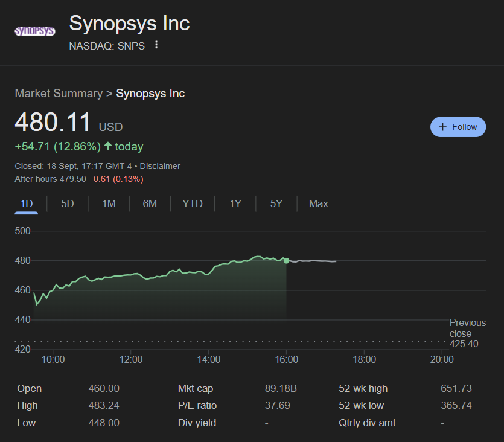Click the Disclaimer link
The height and width of the screenshot is (442, 504).
(160, 166)
